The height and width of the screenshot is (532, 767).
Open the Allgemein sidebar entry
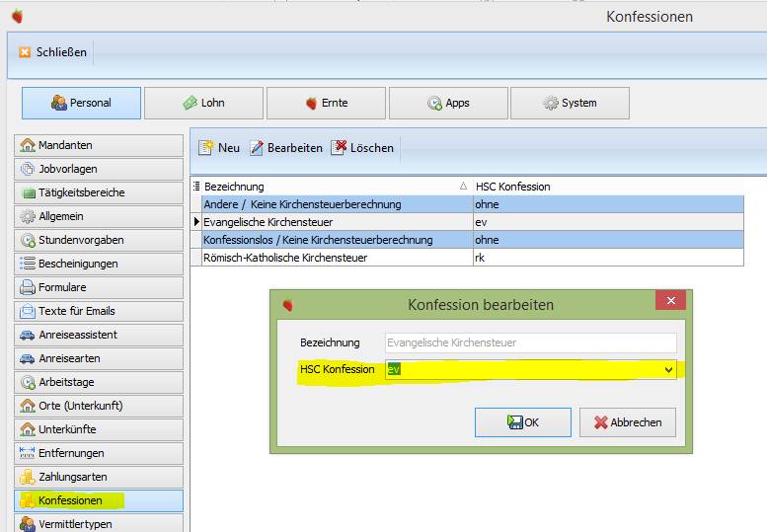click(x=99, y=216)
